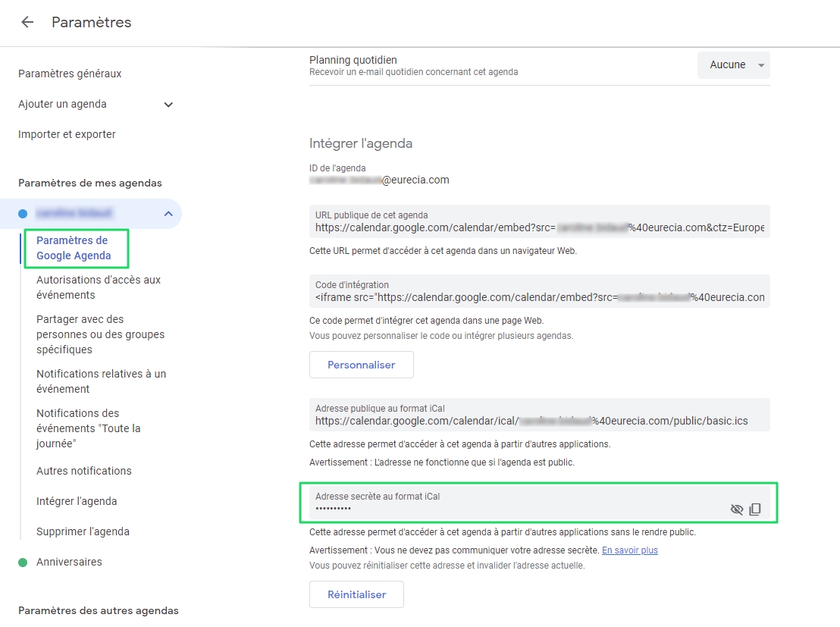Click the green dot next to Anniversaires
Viewport: 840px width, 627px height.
click(23, 562)
